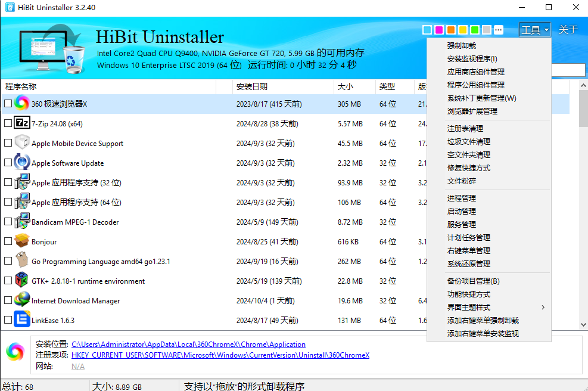The height and width of the screenshot is (391, 588).
Task: Select 垃圾文件清理 menu item
Action: pyautogui.click(x=468, y=142)
